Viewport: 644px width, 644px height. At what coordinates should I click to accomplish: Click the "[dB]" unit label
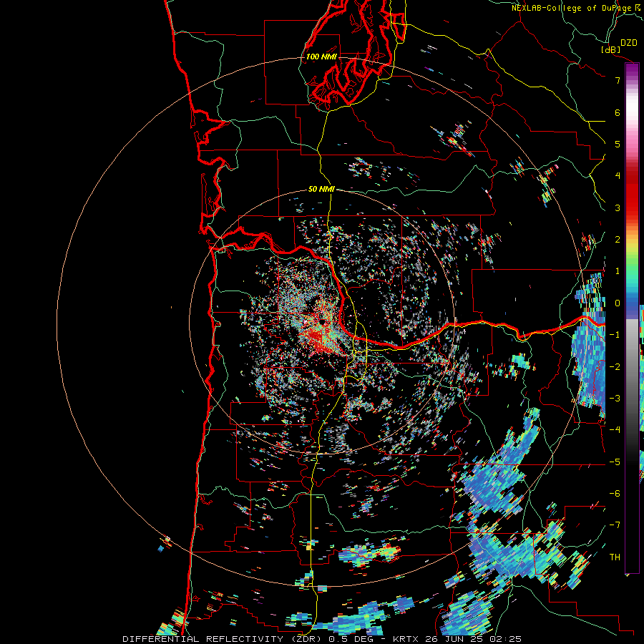[611, 49]
